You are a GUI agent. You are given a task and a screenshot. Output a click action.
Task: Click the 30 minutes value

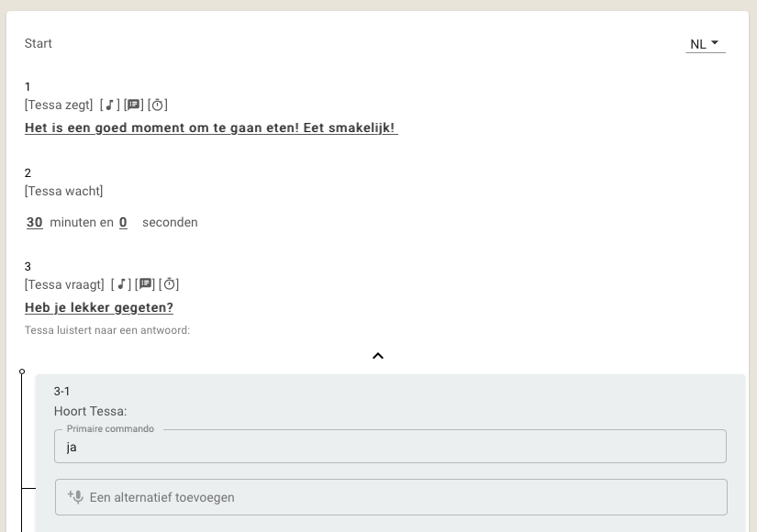pyautogui.click(x=34, y=223)
